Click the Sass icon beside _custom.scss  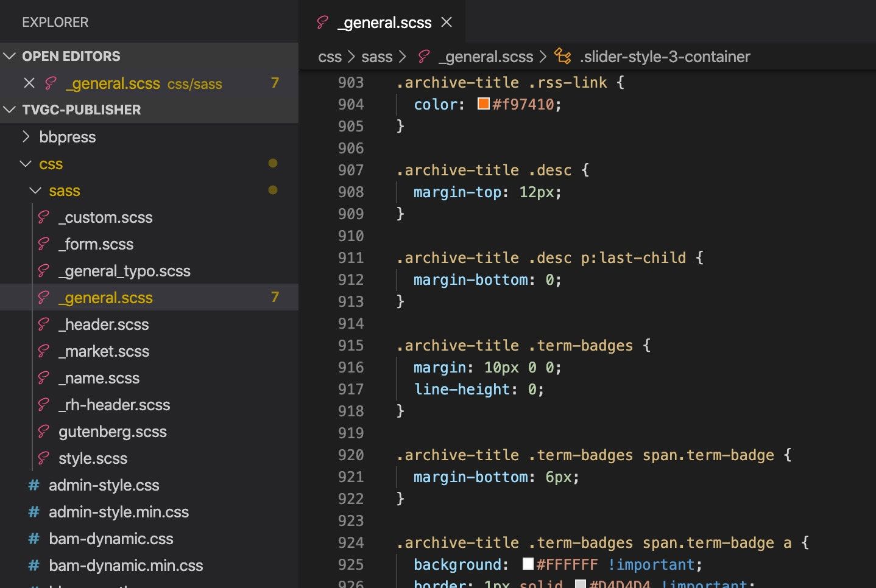click(43, 217)
